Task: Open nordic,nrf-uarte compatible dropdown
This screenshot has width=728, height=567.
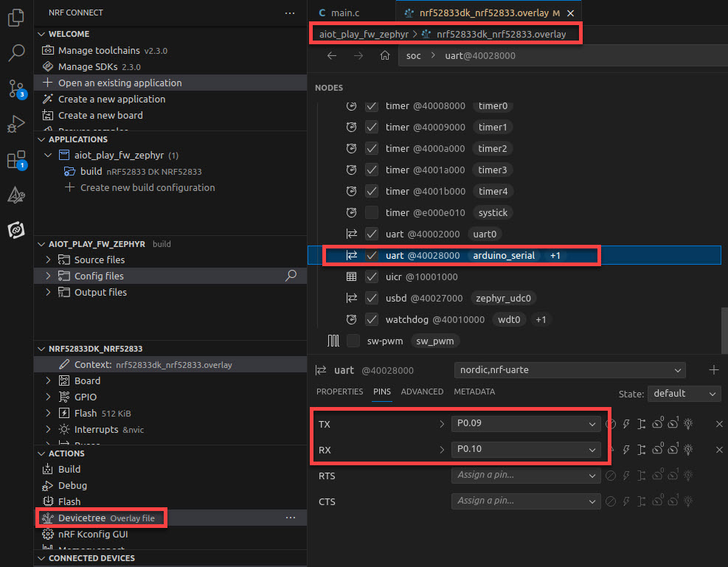Action: (569, 370)
